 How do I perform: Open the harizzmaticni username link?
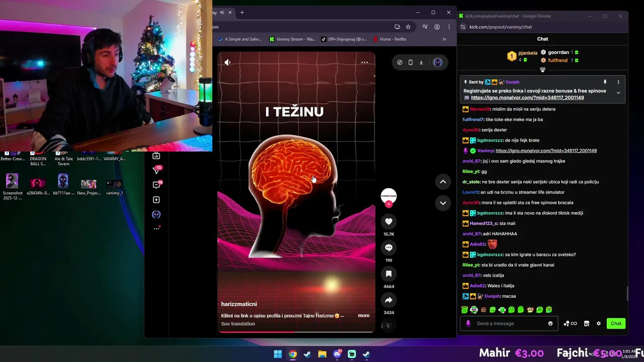[x=239, y=304]
